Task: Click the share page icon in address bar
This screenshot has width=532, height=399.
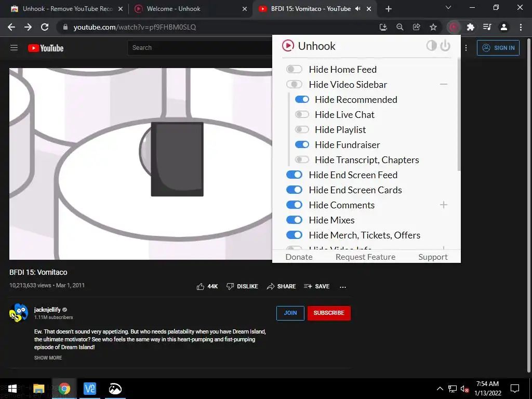Action: point(416,27)
